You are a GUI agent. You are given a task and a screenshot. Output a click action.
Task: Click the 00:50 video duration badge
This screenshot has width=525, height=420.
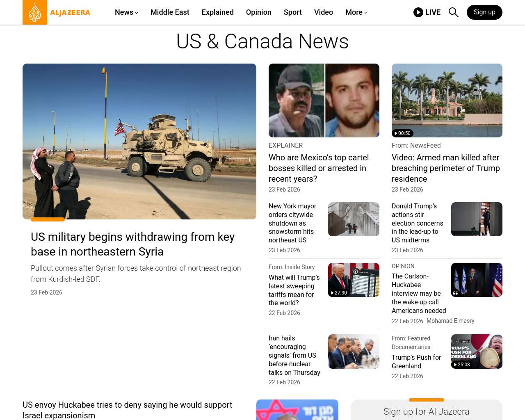[x=402, y=133]
